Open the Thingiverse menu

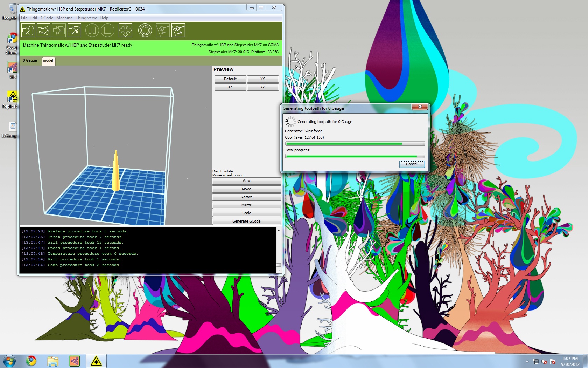86,18
